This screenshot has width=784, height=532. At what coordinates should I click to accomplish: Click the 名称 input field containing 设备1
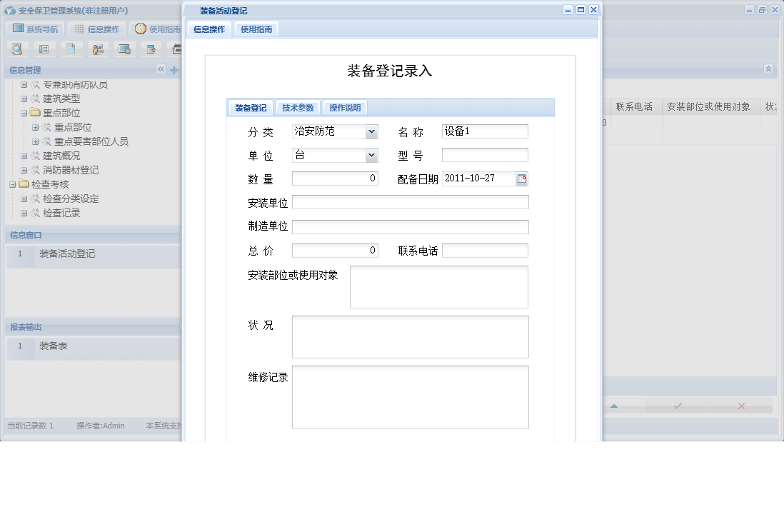(x=484, y=131)
